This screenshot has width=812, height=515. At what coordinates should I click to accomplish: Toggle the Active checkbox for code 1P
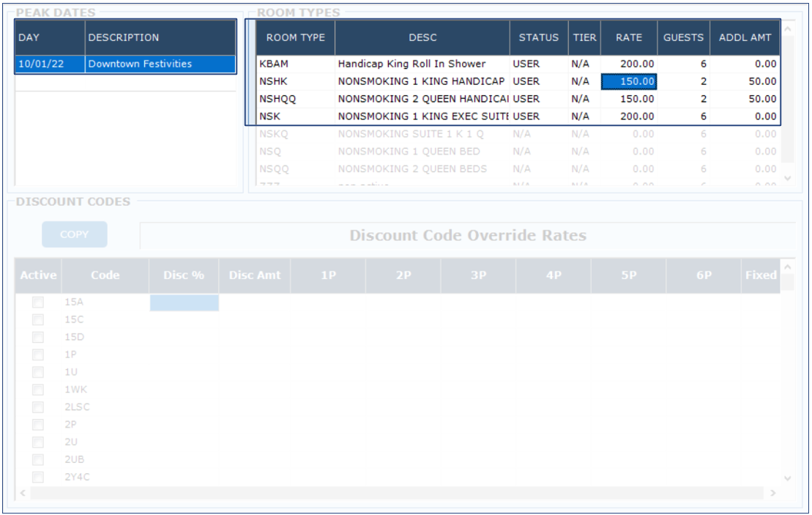[38, 355]
